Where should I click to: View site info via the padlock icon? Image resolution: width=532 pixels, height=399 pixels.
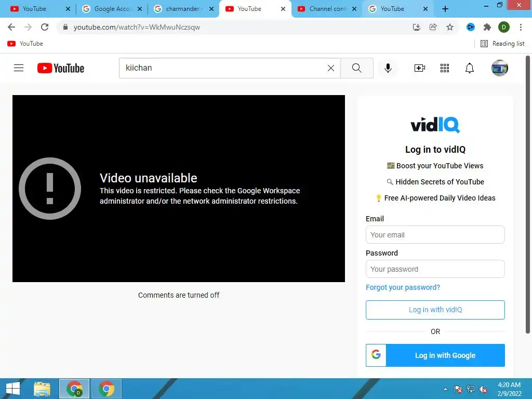pyautogui.click(x=65, y=27)
